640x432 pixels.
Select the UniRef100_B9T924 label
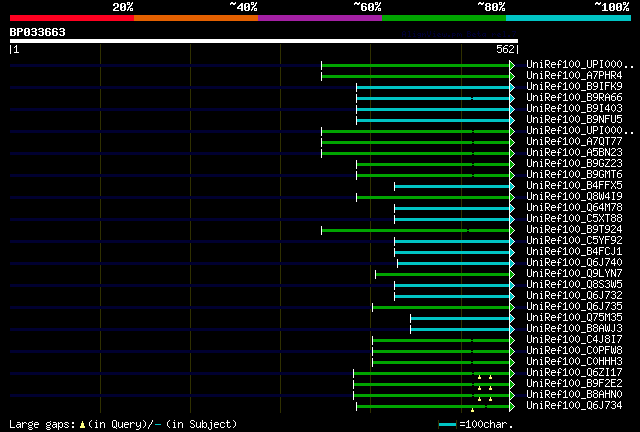click(x=574, y=230)
